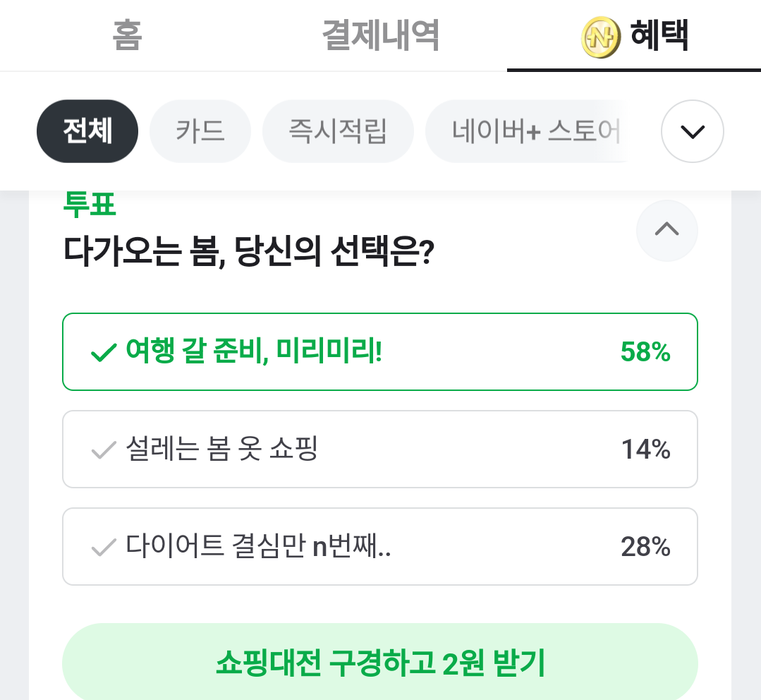The image size is (761, 700).
Task: Click the poll title 다가오는 봄, 당신의 선택은?
Action: click(248, 251)
